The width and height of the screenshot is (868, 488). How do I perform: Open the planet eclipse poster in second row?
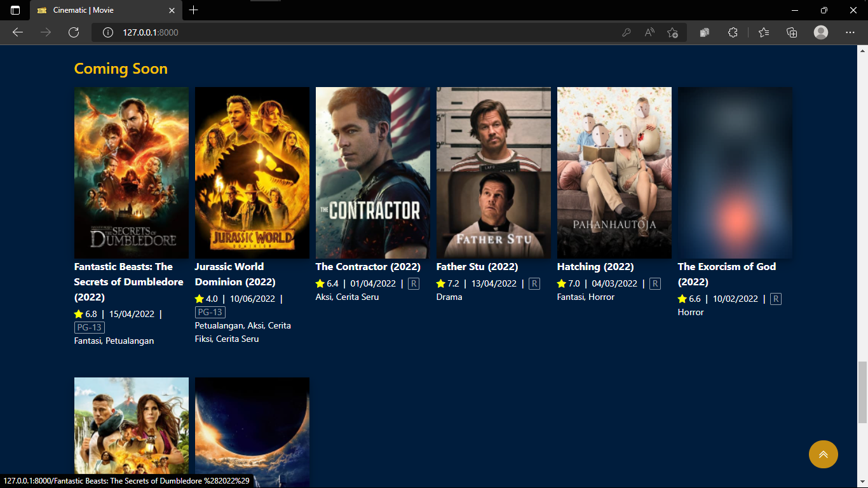(x=252, y=433)
